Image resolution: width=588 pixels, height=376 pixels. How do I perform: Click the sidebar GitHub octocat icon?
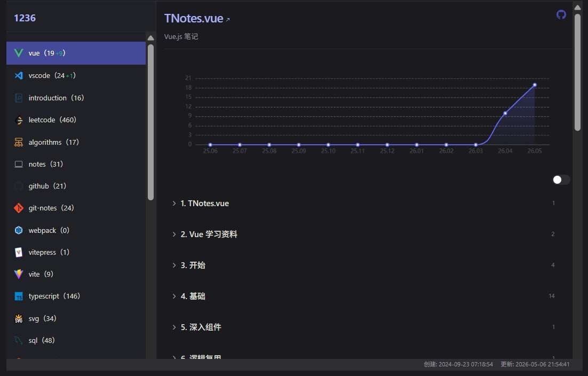[x=18, y=186]
